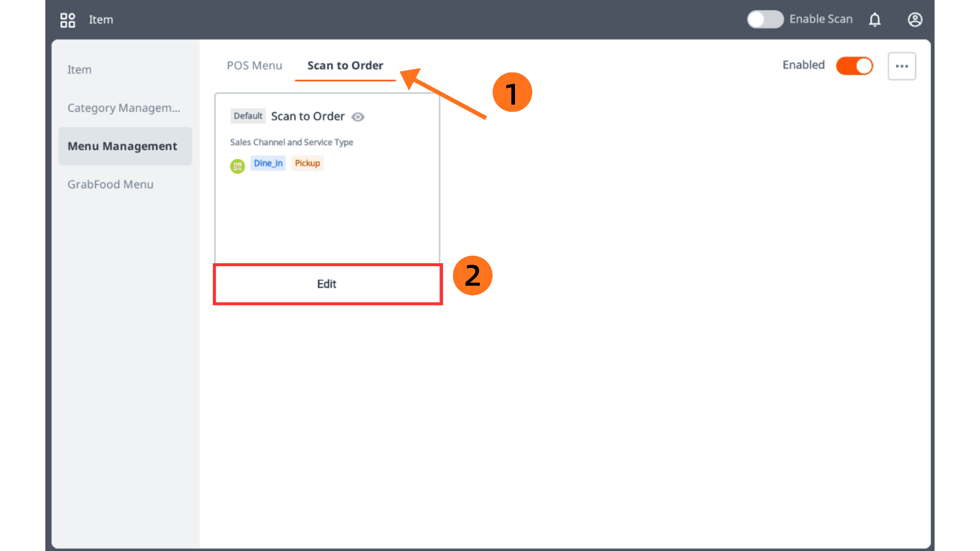Open the three-dot more options menu
980x551 pixels.
tap(901, 66)
